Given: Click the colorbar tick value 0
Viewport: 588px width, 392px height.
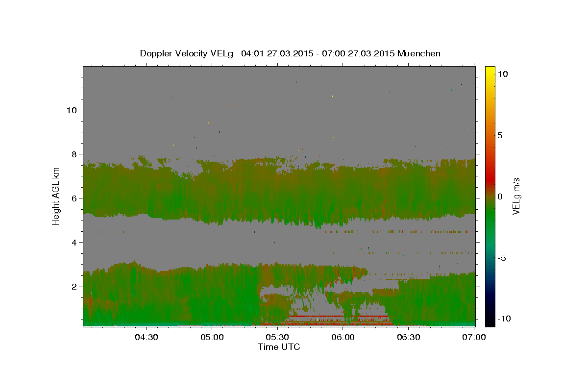Looking at the screenshot, I should 500,196.
